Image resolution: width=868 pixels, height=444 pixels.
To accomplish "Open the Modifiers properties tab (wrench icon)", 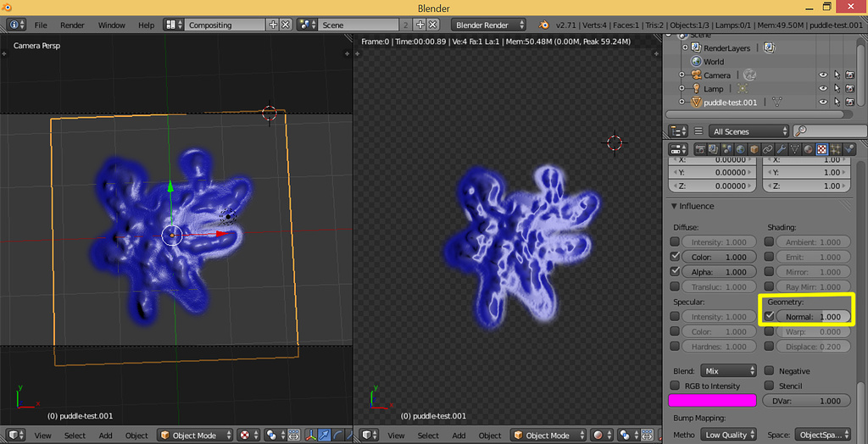I will 781,149.
